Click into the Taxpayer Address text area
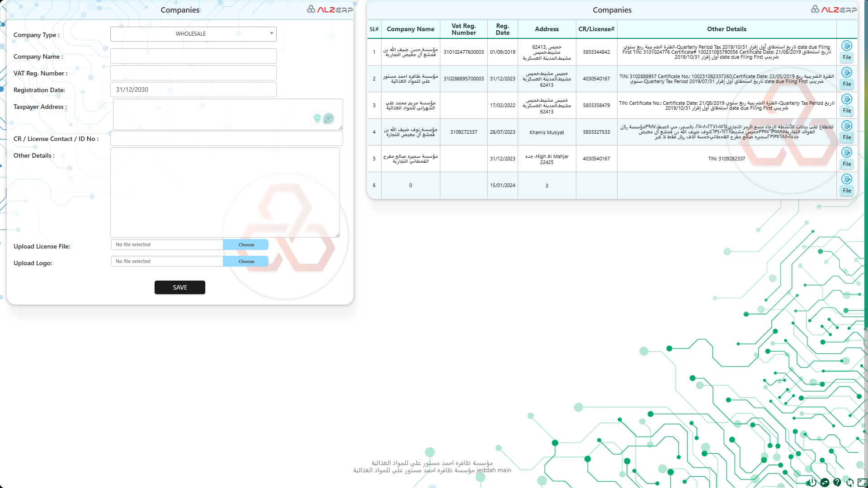Viewport: 868px width, 488px height. [228, 114]
